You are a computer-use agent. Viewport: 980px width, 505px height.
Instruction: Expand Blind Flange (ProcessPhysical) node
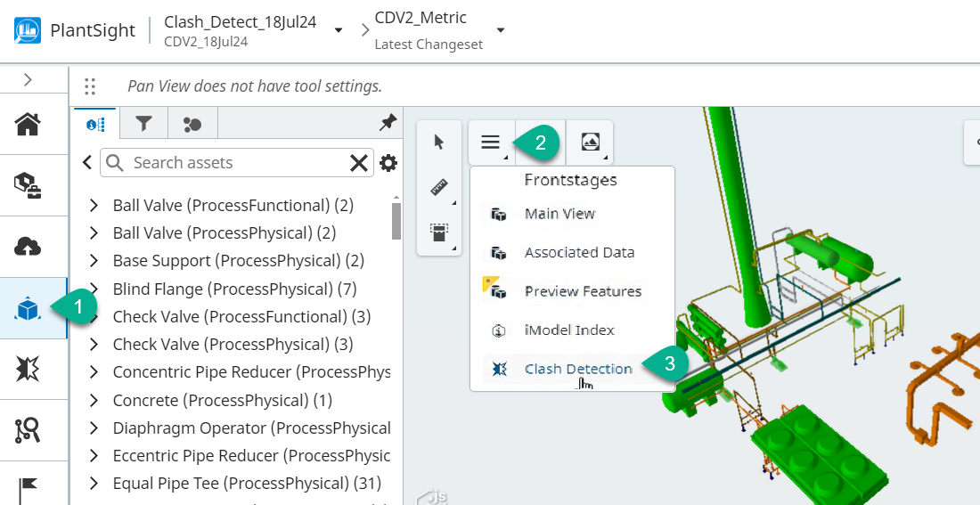[94, 289]
